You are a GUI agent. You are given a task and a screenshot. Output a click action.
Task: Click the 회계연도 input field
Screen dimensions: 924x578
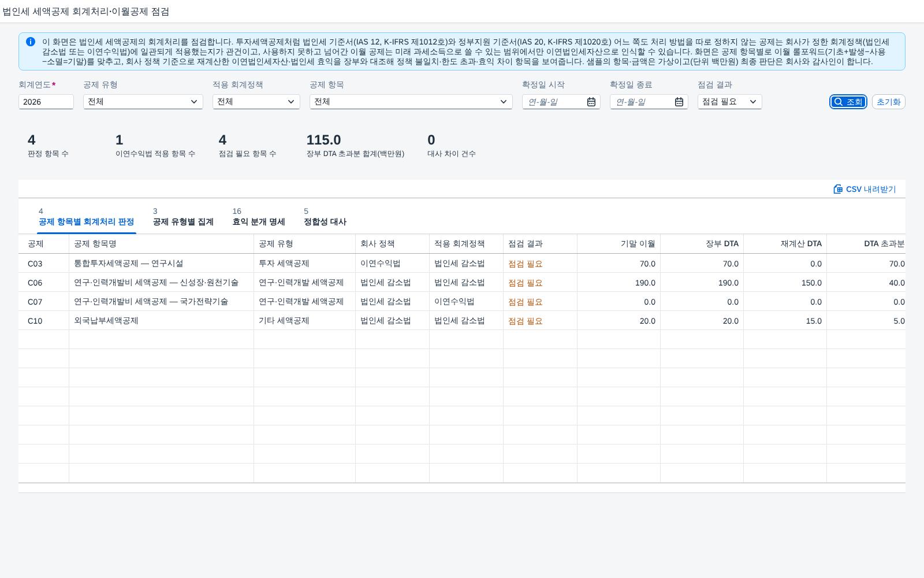46,102
